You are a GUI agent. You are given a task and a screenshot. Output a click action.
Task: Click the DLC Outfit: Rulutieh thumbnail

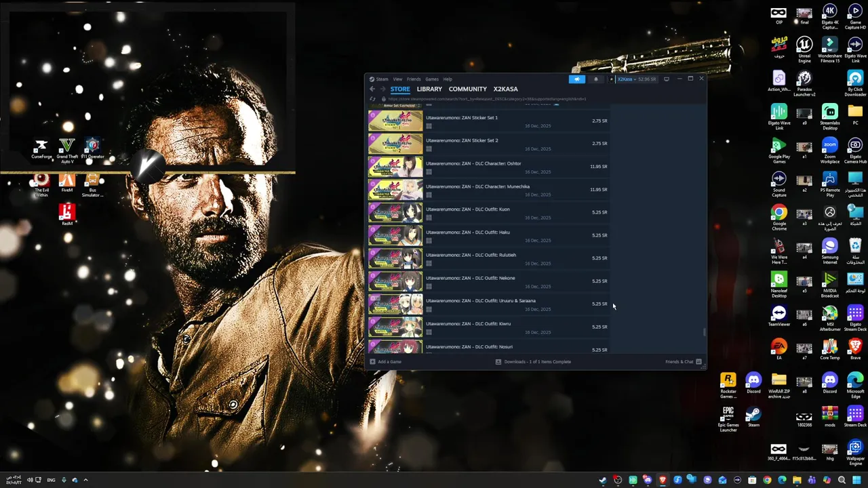395,258
